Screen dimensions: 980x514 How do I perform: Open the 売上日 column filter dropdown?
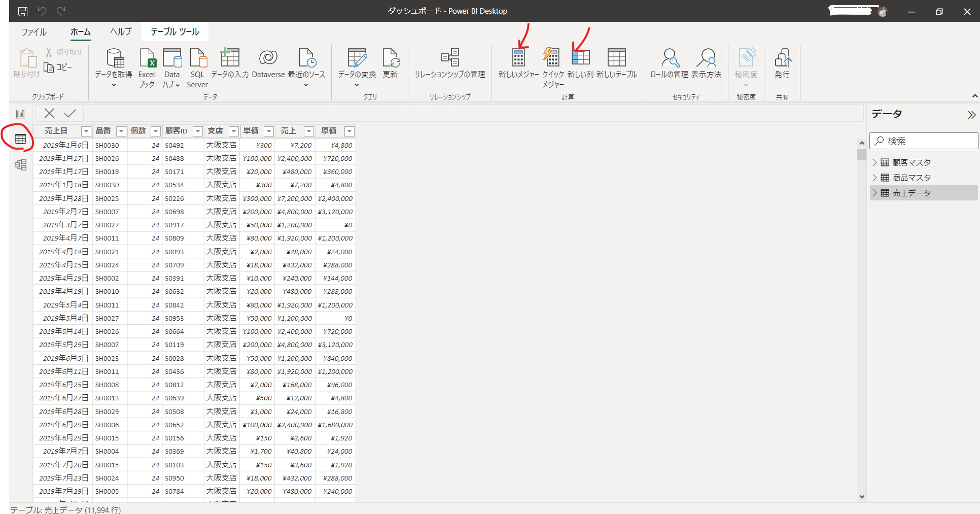click(86, 131)
